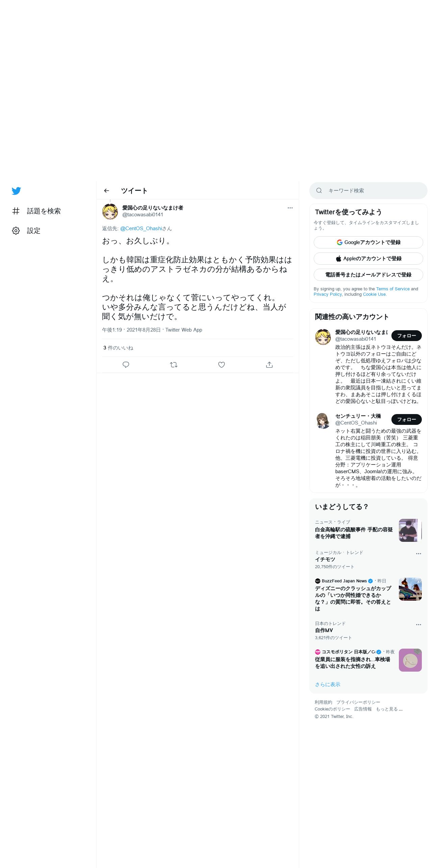434x868 pixels.
Task: Click the キーワード検索 search field
Action: click(368, 191)
